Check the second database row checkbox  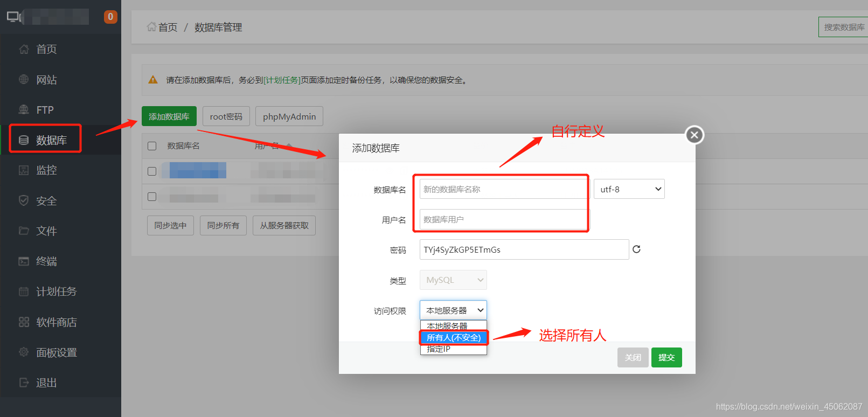[152, 197]
